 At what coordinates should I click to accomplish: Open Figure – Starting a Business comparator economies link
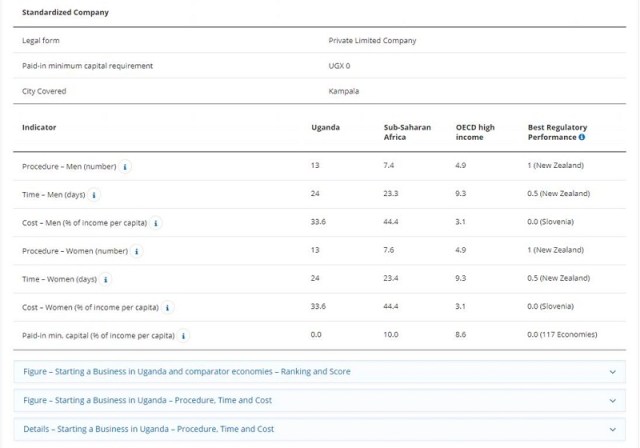tap(187, 372)
